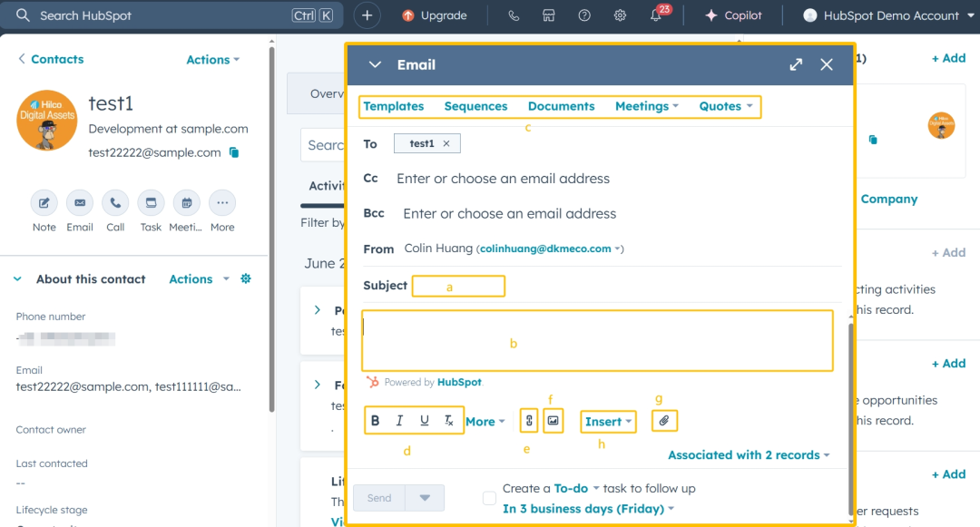Copy the contact email with the clipboard icon
Image resolution: width=980 pixels, height=527 pixels.
pos(232,152)
